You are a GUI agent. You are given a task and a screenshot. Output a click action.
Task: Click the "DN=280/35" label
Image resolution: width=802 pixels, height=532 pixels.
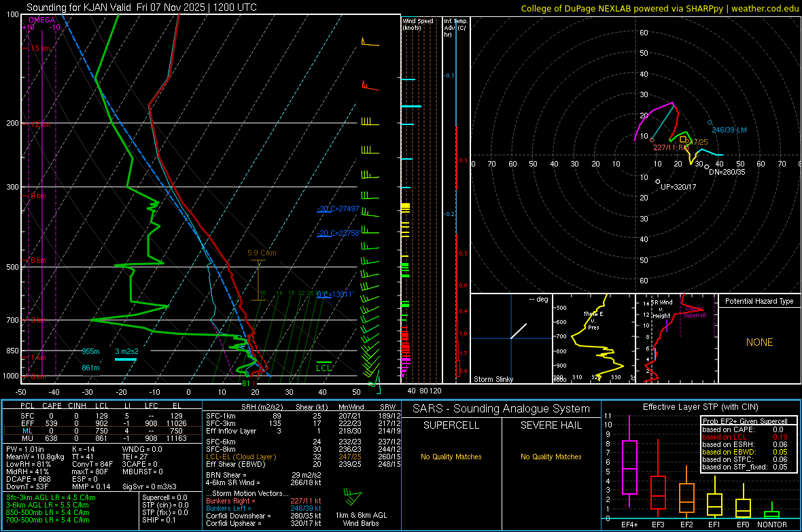point(727,172)
